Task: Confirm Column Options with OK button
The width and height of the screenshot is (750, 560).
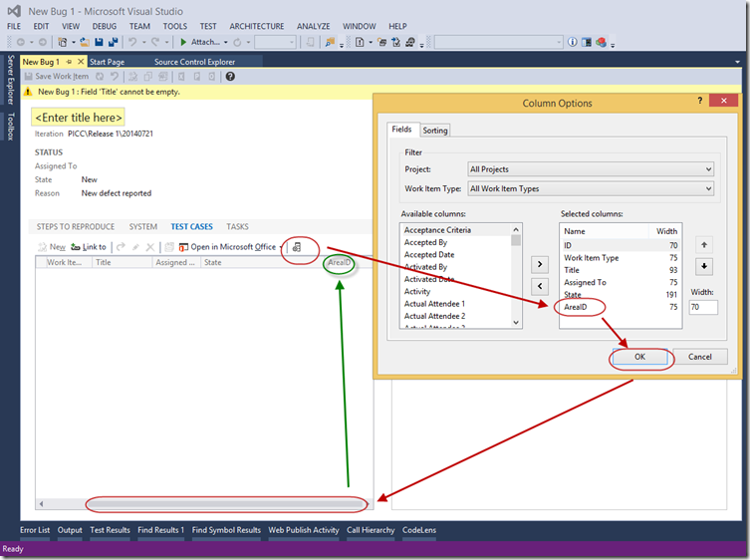Action: point(640,357)
